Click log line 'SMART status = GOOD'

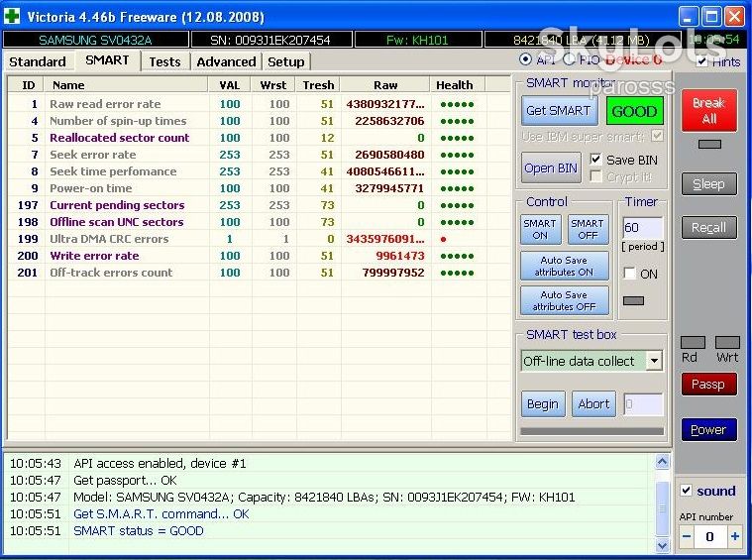click(x=139, y=530)
